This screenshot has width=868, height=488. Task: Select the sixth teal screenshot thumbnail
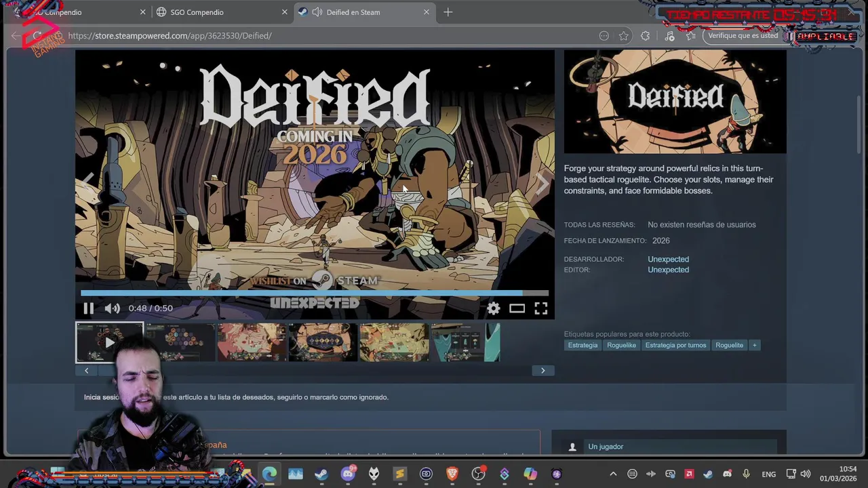coord(465,342)
